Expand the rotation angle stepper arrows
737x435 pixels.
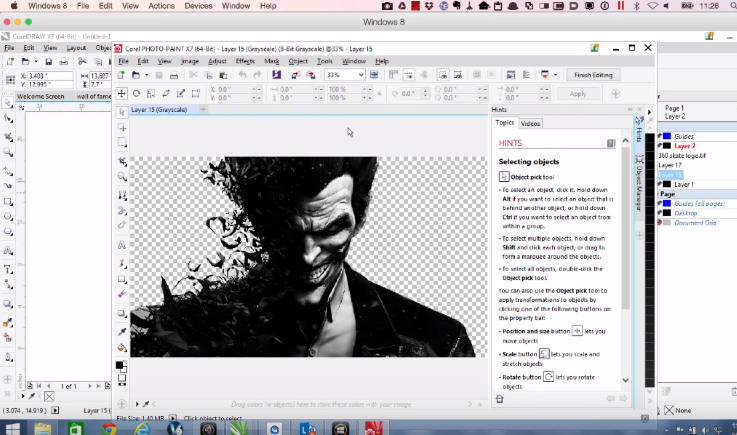point(425,93)
